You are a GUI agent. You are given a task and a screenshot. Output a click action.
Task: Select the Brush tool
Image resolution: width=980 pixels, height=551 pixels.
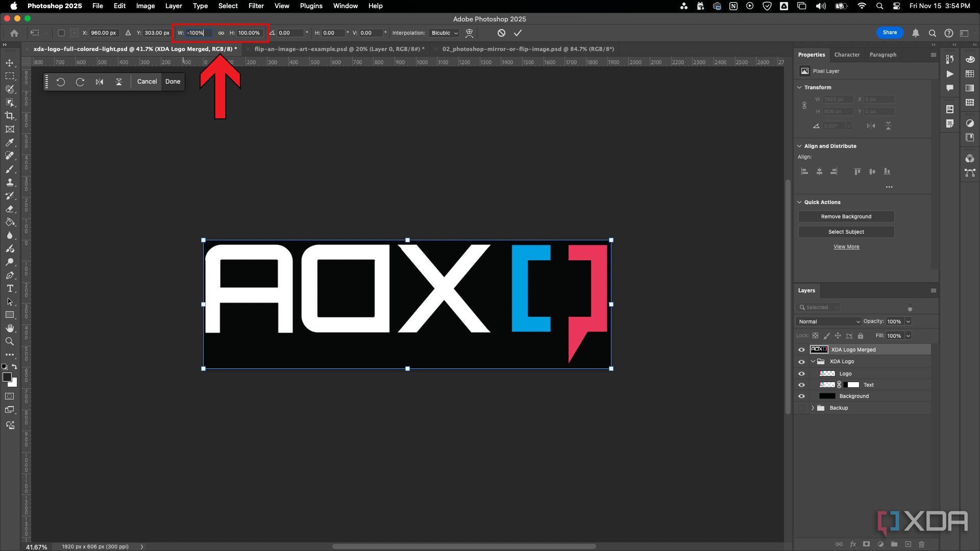(x=10, y=169)
